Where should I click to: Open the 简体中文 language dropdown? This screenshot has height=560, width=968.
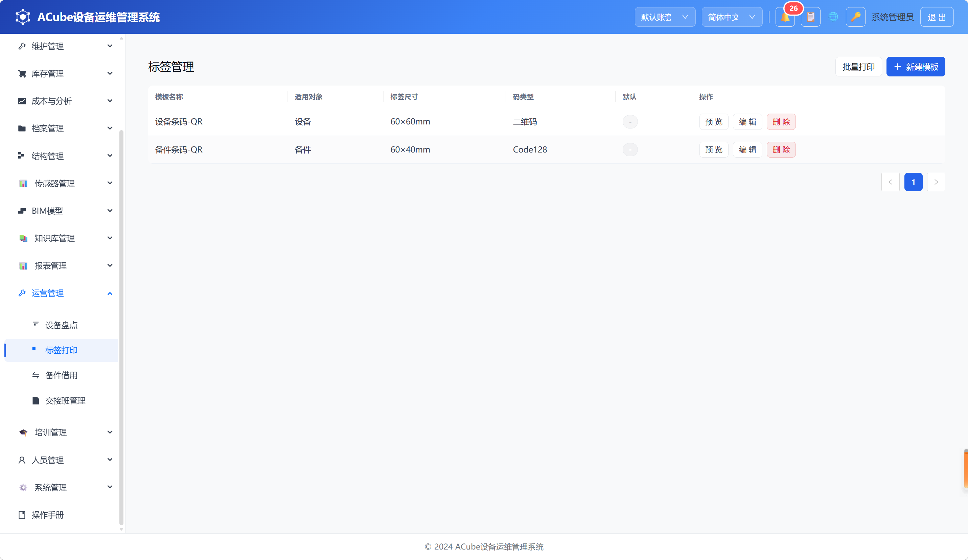point(732,17)
